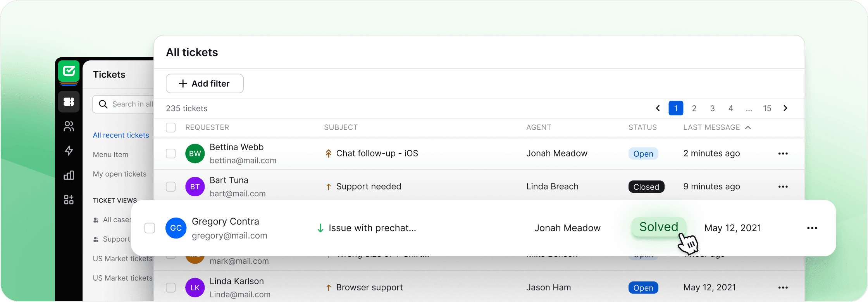Go to page 4 of tickets
This screenshot has height=302, width=868.
tap(730, 108)
